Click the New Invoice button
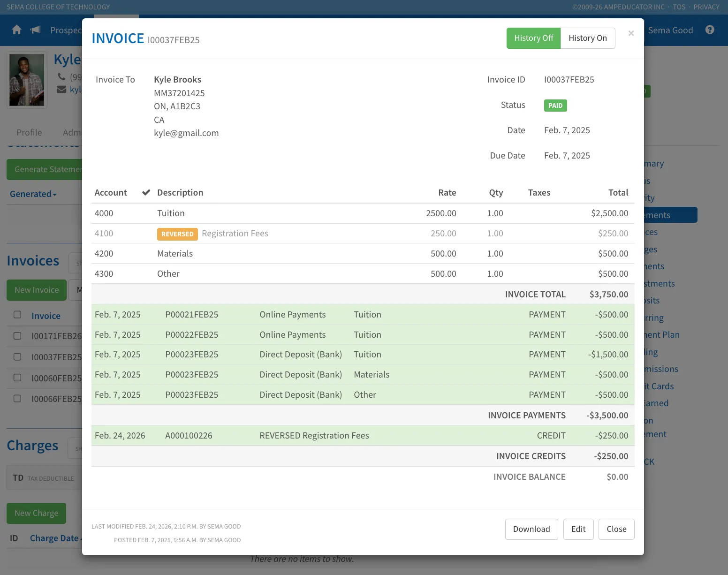The width and height of the screenshot is (728, 575). tap(37, 290)
